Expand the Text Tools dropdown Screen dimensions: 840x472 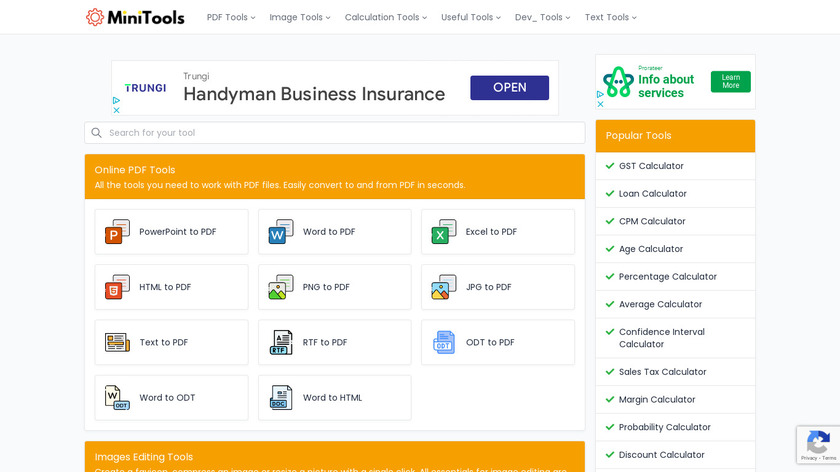coord(610,17)
